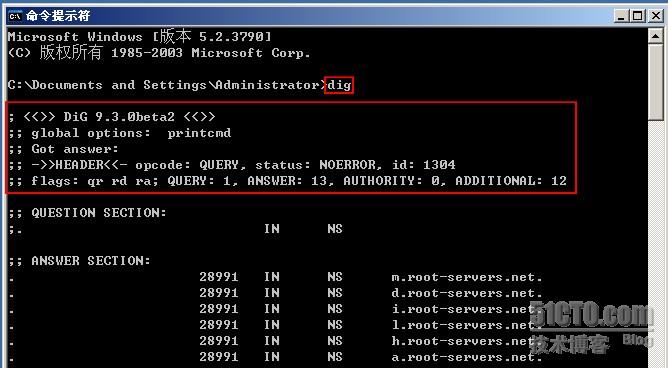The image size is (668, 368).
Task: Click a.root-servers.net. entry
Action: (467, 357)
